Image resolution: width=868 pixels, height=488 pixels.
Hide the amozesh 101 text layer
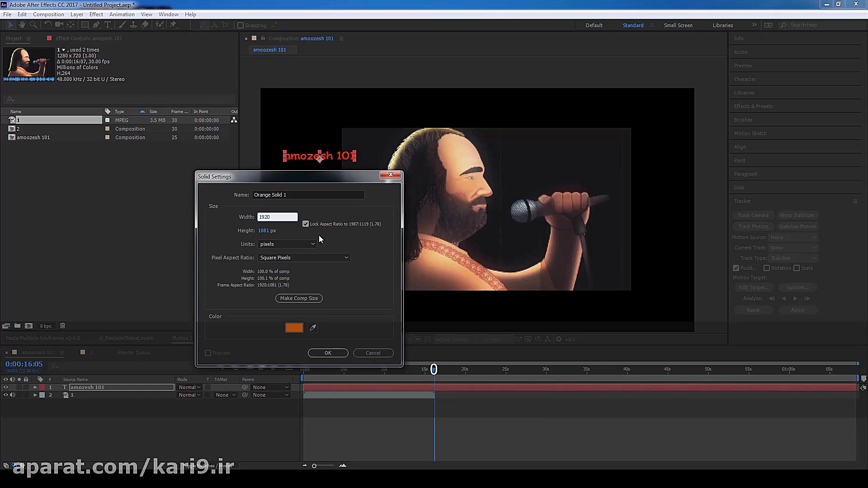click(6, 387)
